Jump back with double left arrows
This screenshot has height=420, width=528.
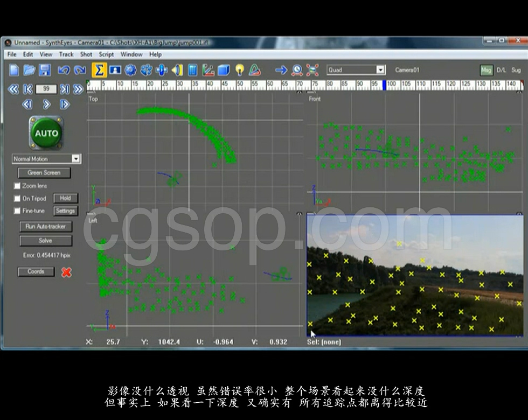tap(13, 89)
